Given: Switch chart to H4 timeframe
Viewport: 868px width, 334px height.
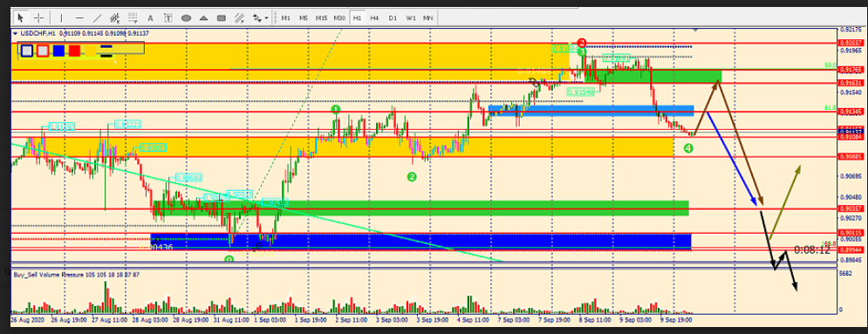Looking at the screenshot, I should pos(375,17).
